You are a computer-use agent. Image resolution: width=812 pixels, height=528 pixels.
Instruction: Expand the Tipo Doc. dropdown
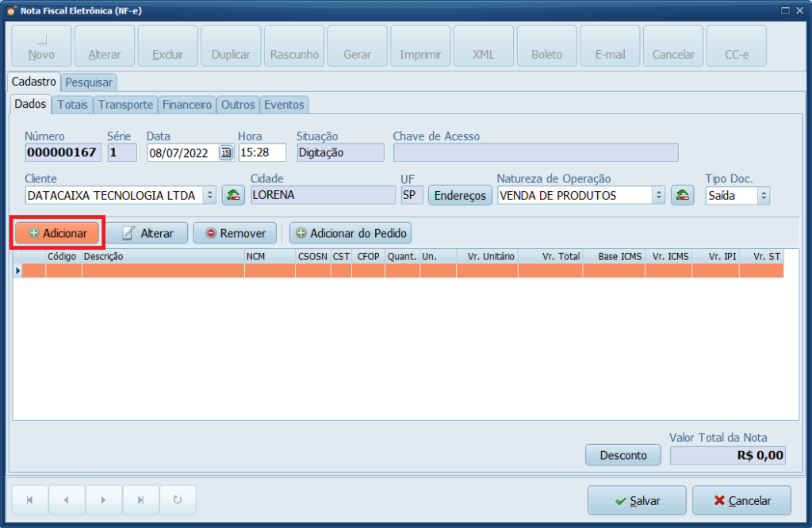pos(763,195)
